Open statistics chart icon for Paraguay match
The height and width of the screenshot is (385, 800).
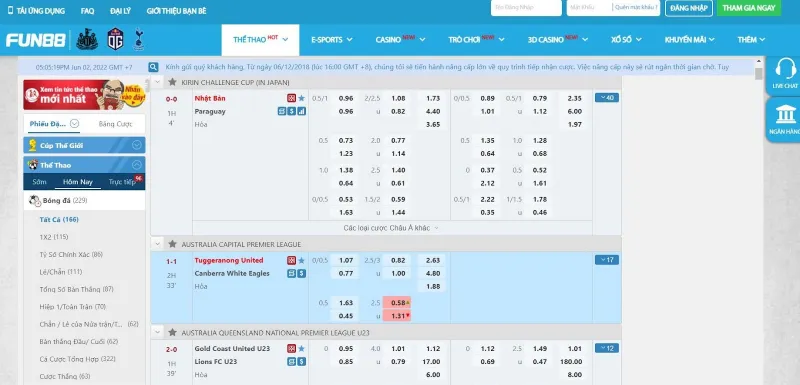tap(302, 111)
